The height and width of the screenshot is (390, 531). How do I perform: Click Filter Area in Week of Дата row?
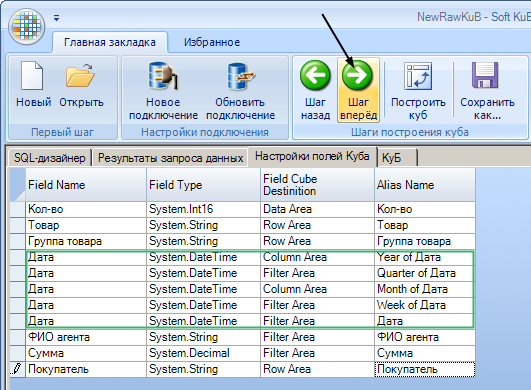click(x=318, y=305)
